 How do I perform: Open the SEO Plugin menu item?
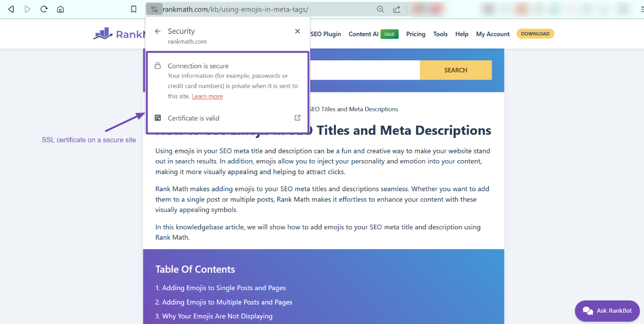click(x=325, y=34)
